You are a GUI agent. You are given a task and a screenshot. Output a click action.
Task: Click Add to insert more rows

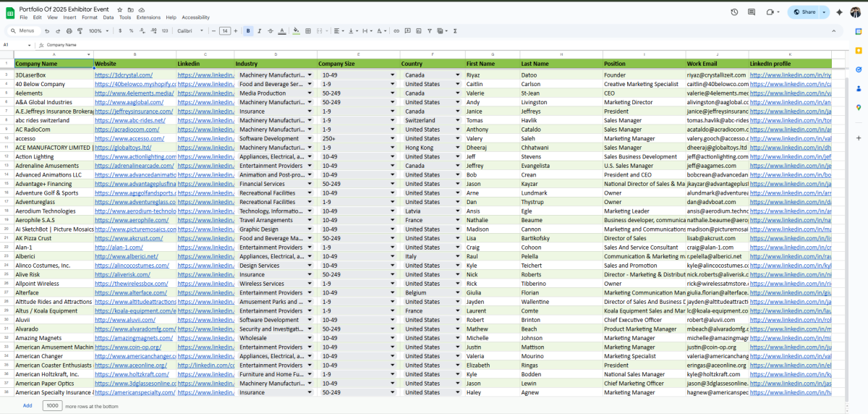pos(27,405)
